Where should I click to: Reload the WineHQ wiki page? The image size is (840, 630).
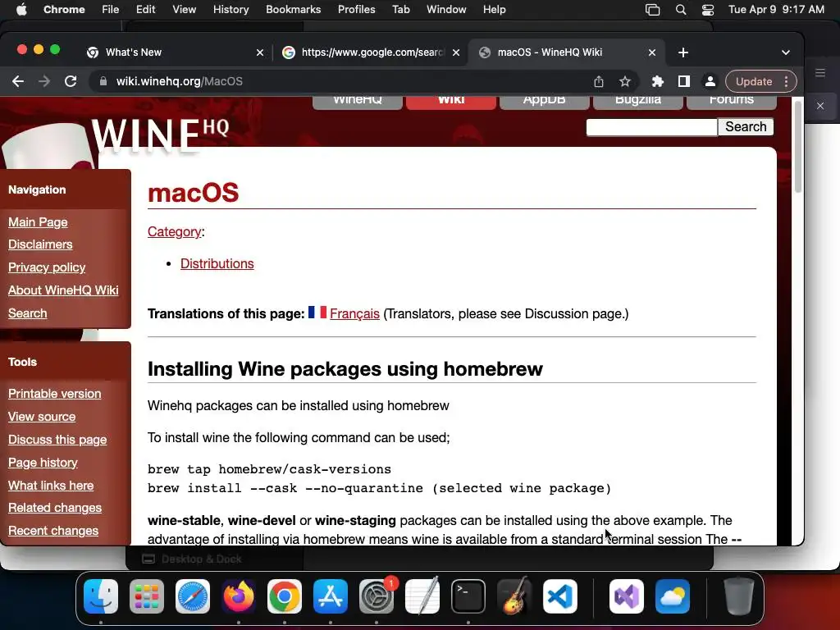coord(71,81)
